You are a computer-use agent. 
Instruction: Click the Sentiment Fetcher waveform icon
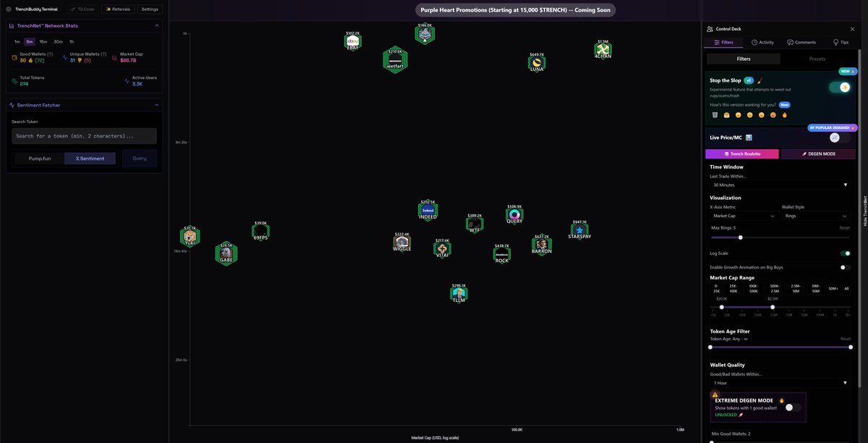pos(12,104)
